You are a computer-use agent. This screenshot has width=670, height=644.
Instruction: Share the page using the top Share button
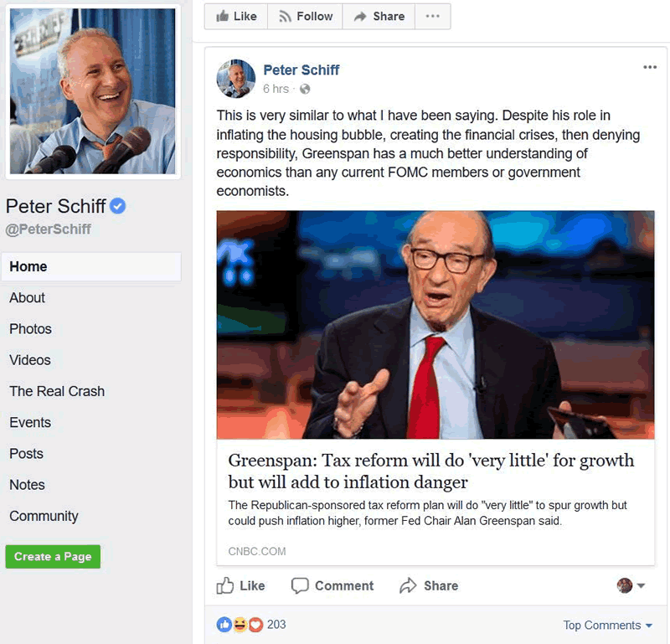[379, 16]
